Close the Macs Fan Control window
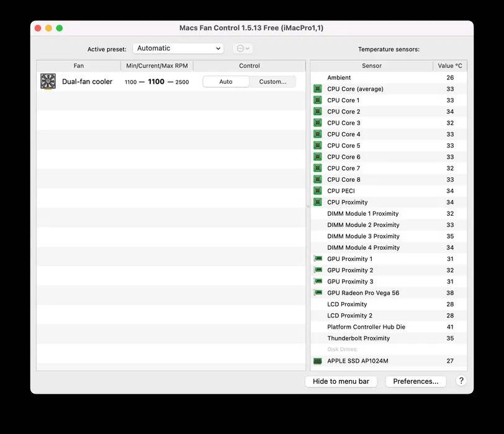 [38, 29]
